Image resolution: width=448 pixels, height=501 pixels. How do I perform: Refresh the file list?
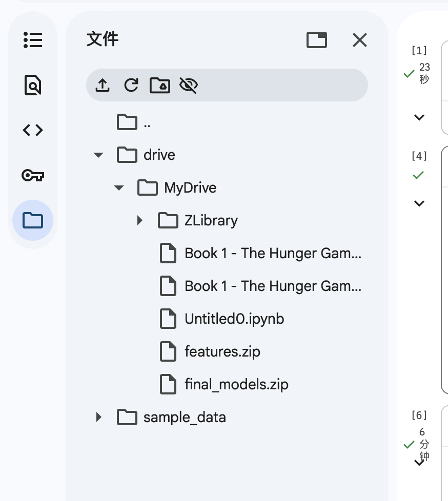131,85
